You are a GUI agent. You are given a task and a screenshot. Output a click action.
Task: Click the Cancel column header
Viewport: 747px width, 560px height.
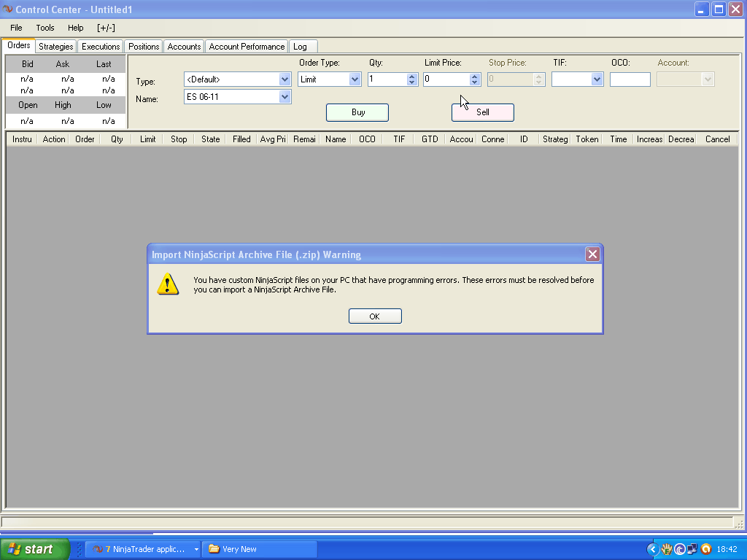click(718, 139)
